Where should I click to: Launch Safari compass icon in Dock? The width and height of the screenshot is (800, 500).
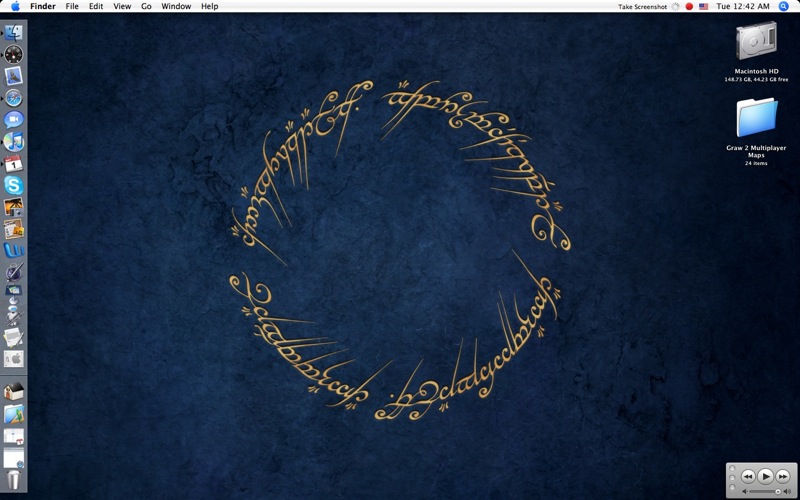14,98
